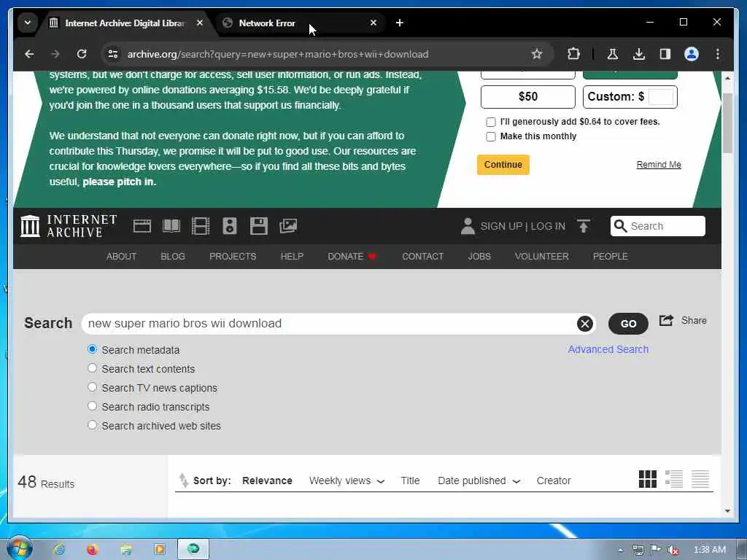The height and width of the screenshot is (560, 747).
Task: Check the Make this monthly box
Action: point(491,136)
